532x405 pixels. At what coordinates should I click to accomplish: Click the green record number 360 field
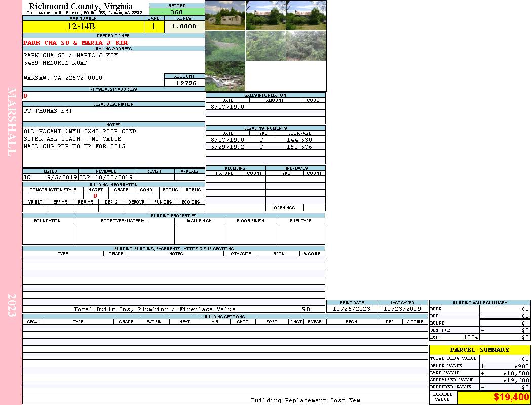[x=177, y=12]
